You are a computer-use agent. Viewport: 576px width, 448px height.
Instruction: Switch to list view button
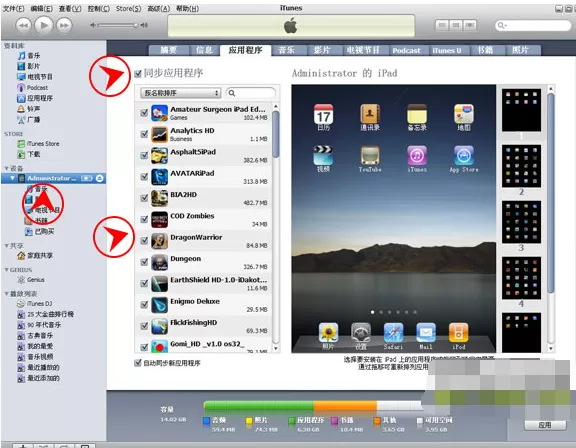pyautogui.click(x=442, y=25)
